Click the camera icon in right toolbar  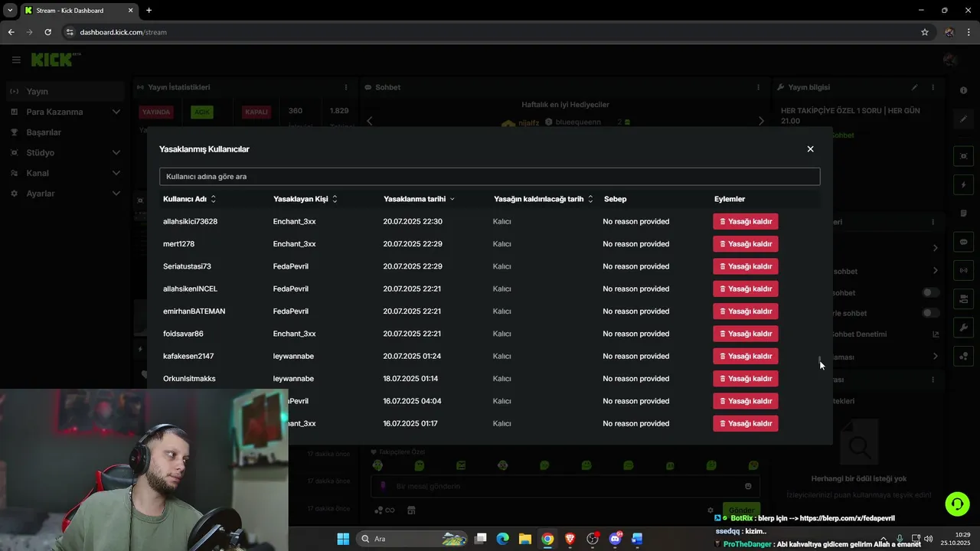point(963,298)
